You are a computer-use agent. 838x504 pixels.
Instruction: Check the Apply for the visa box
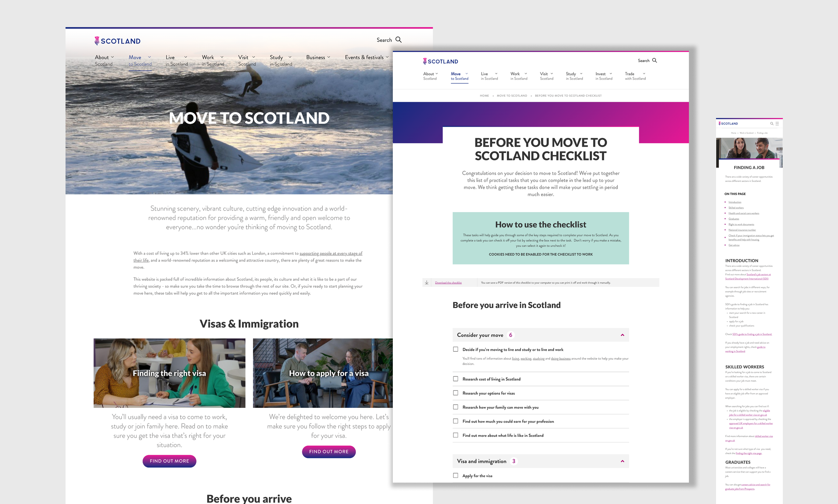pyautogui.click(x=456, y=476)
